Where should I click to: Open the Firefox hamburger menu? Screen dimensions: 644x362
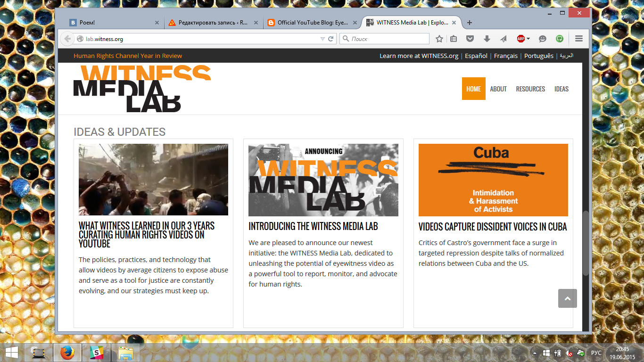click(579, 39)
